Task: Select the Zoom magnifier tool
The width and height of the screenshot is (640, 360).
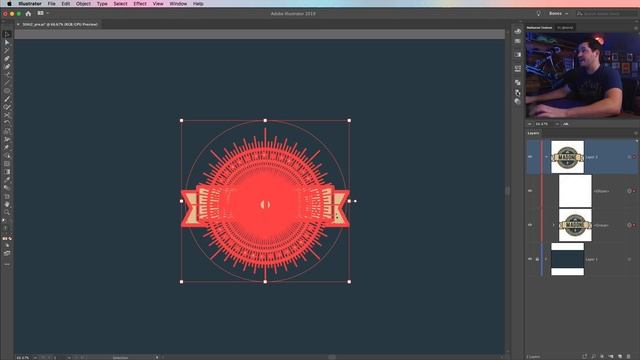Action: (x=7, y=212)
